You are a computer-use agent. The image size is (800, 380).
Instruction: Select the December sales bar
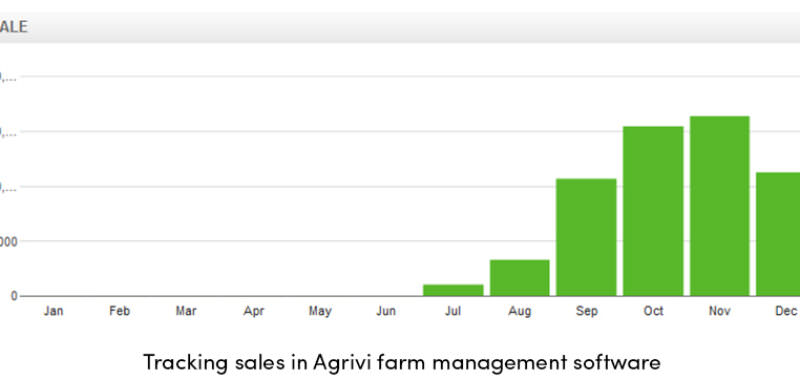pyautogui.click(x=778, y=234)
